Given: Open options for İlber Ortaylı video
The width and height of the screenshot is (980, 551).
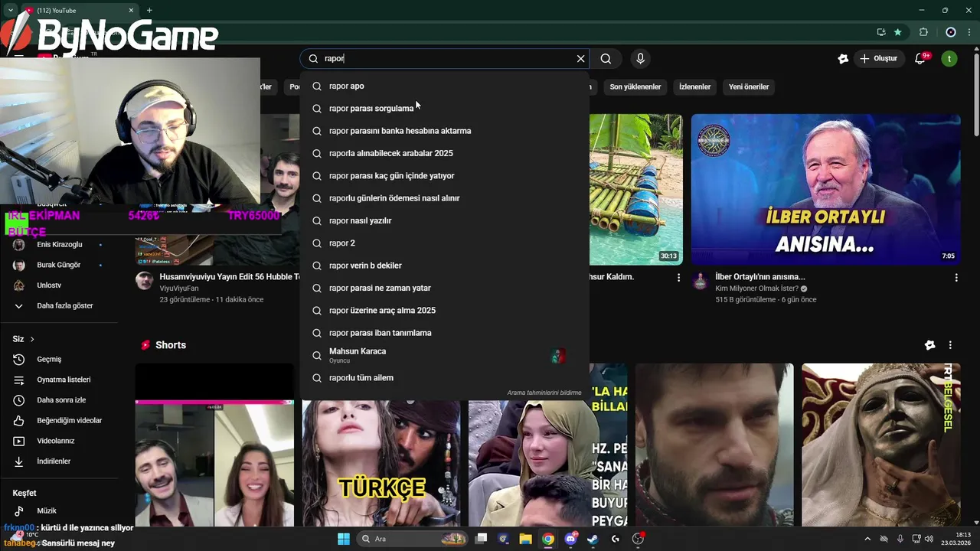Looking at the screenshot, I should click(x=956, y=278).
